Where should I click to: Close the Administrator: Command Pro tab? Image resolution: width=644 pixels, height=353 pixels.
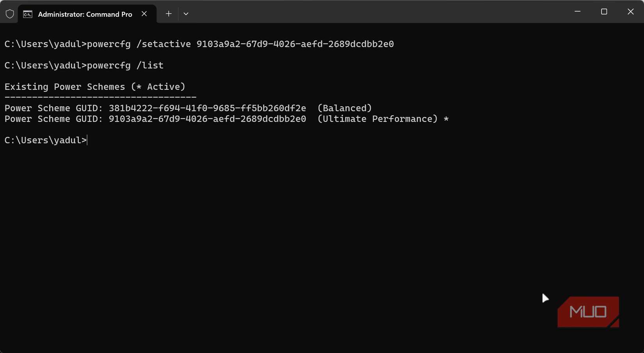(x=144, y=13)
